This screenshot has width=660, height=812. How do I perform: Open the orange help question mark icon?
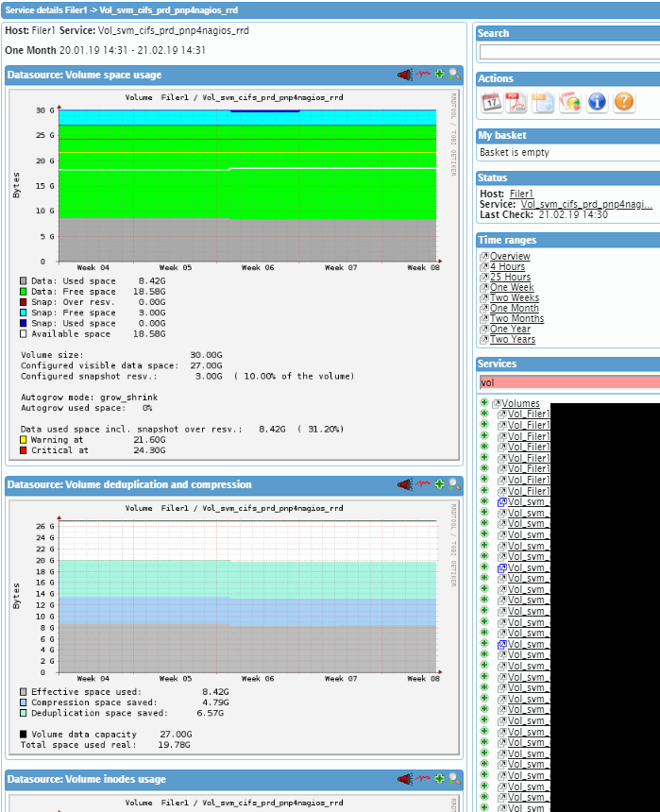click(624, 102)
